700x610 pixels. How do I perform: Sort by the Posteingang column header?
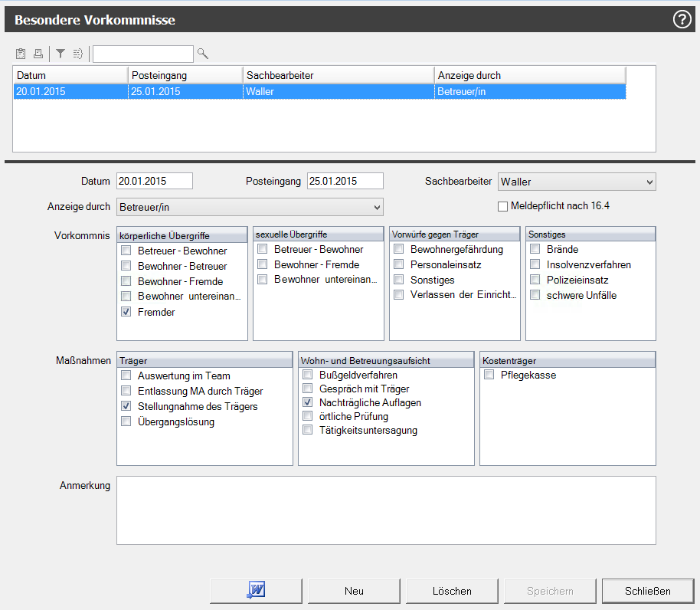(185, 75)
